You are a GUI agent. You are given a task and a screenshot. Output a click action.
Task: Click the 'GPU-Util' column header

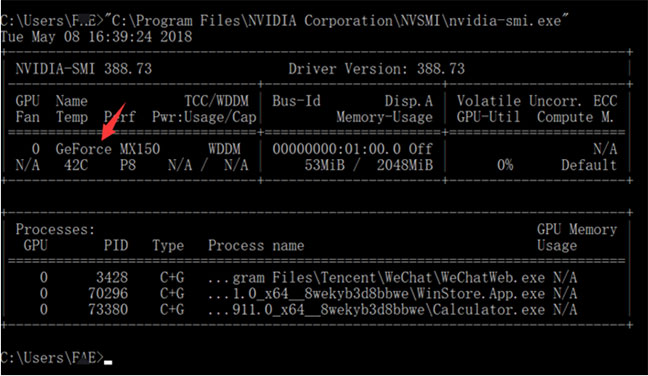(488, 117)
